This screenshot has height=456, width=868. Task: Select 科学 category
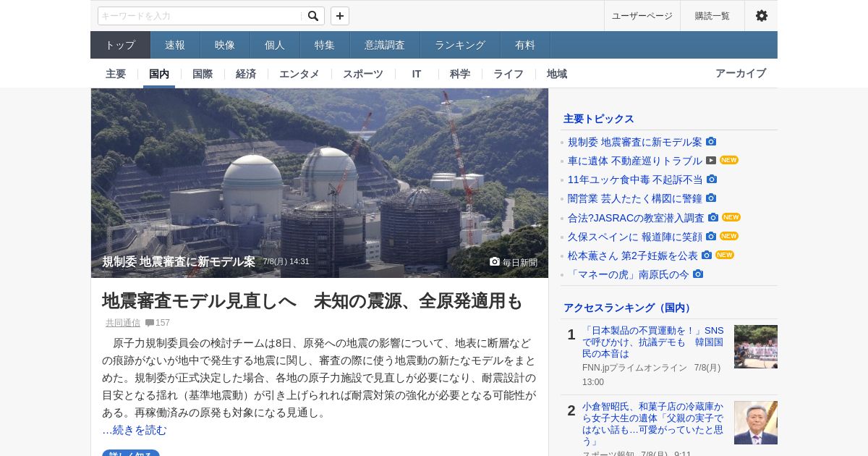point(460,74)
